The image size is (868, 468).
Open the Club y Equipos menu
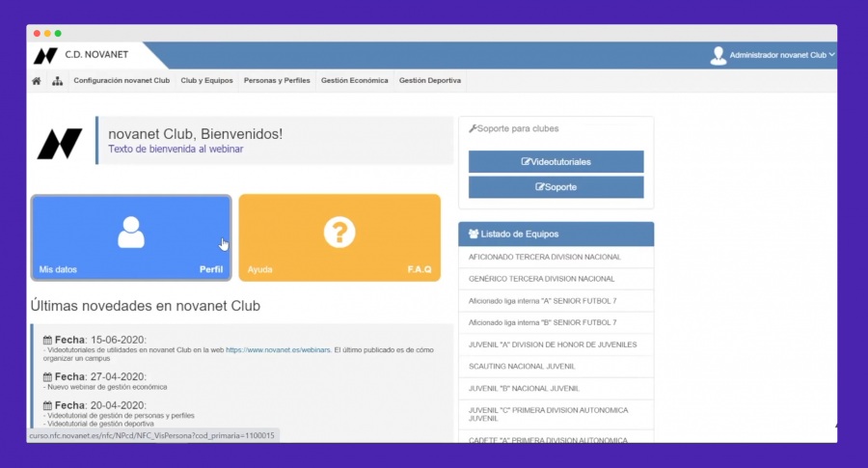point(206,80)
